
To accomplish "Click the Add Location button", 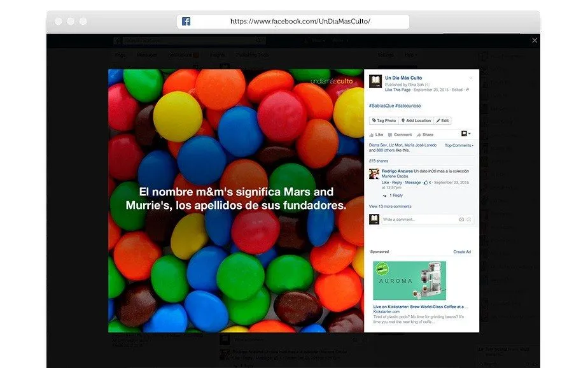I will coord(416,121).
